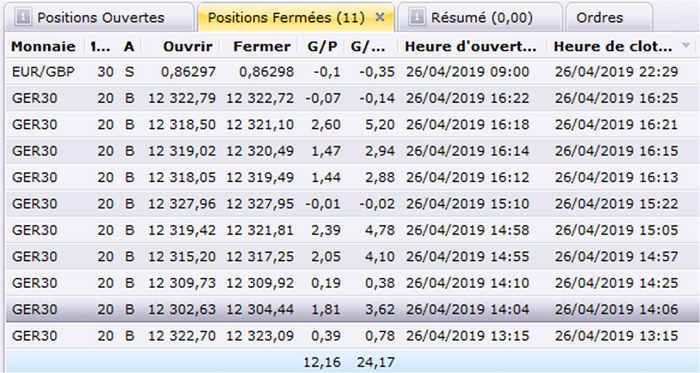The height and width of the screenshot is (373, 700).
Task: Click the A column header
Action: (x=129, y=46)
